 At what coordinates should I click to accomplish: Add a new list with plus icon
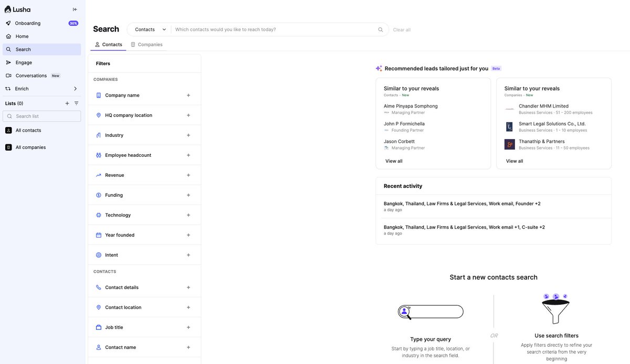click(67, 103)
